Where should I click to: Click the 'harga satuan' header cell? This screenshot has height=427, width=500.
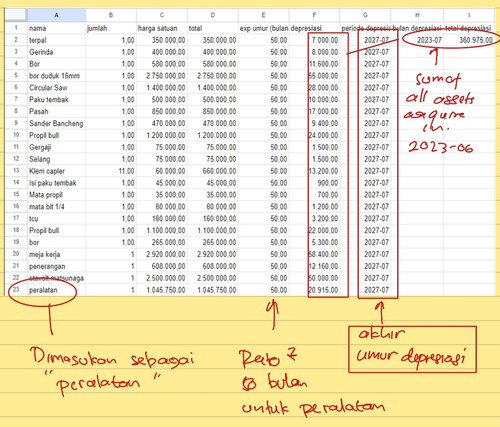(x=162, y=28)
